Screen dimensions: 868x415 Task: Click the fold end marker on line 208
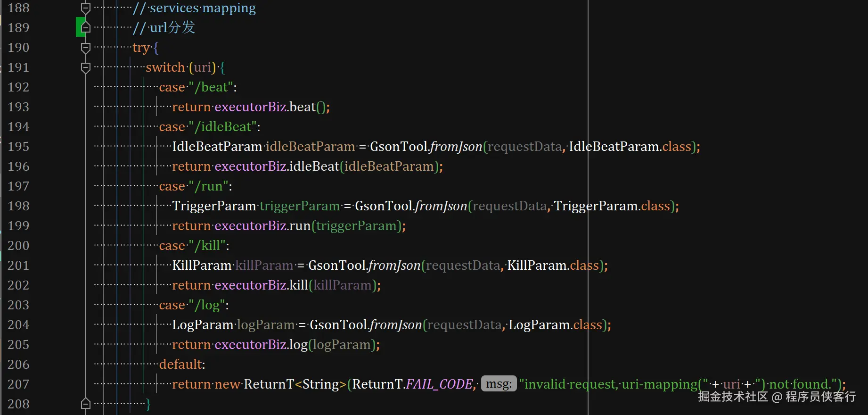(85, 404)
